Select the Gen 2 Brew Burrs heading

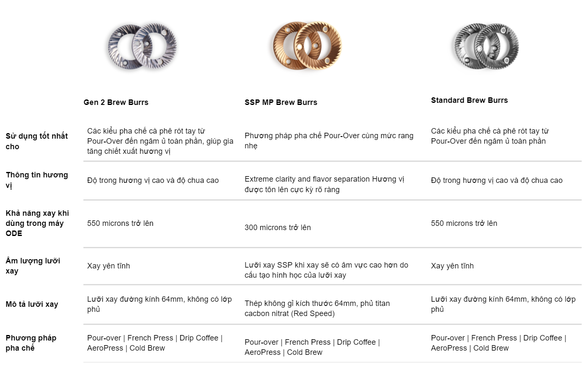[116, 102]
